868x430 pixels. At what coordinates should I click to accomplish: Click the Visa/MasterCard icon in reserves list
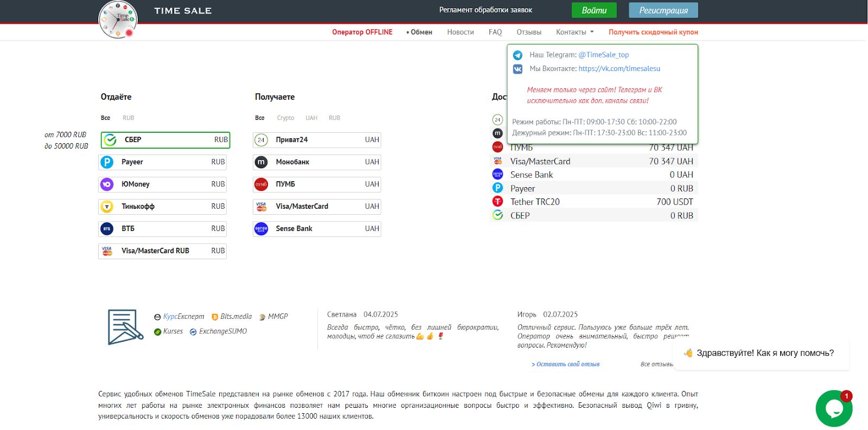(x=497, y=161)
